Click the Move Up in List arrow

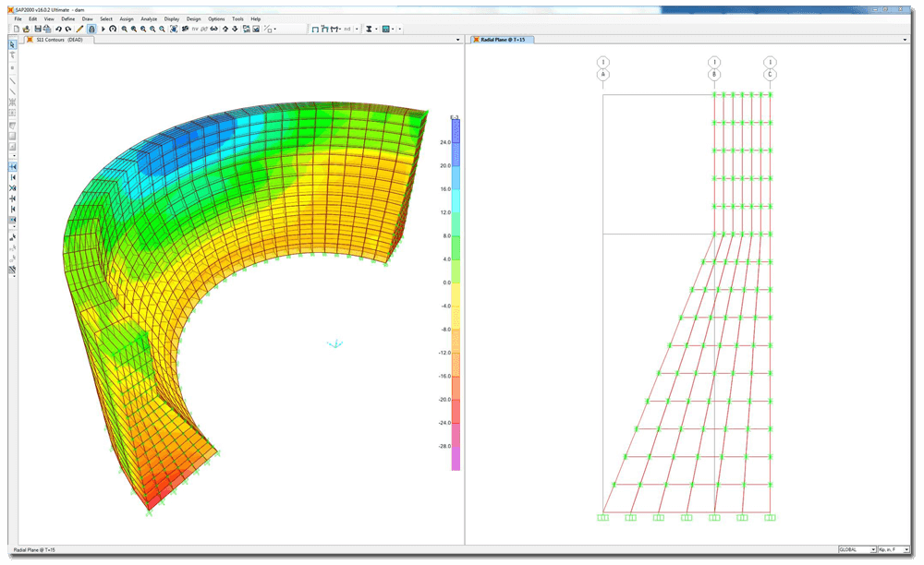225,29
